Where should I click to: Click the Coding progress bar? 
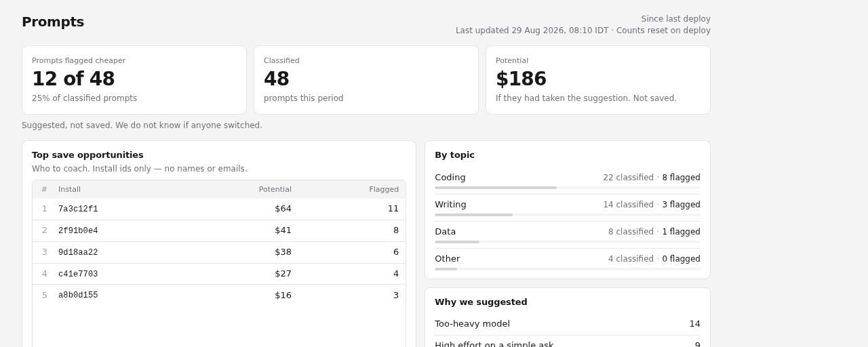click(568, 188)
